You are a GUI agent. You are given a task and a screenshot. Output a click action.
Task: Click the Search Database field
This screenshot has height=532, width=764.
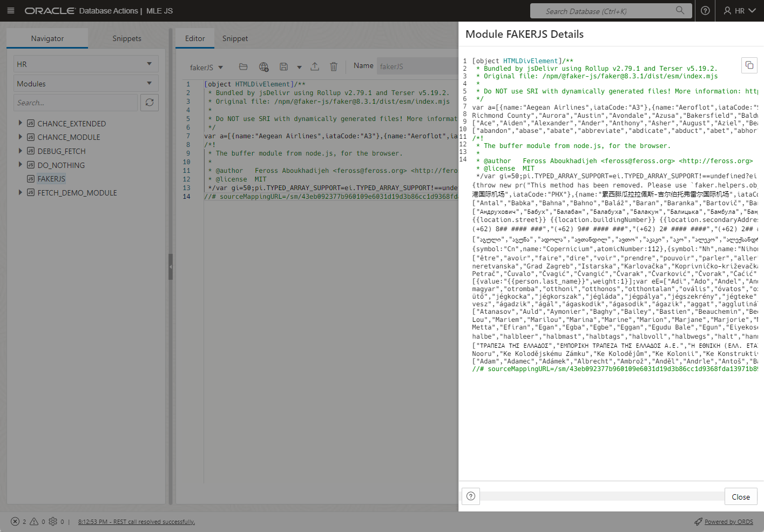click(610, 11)
